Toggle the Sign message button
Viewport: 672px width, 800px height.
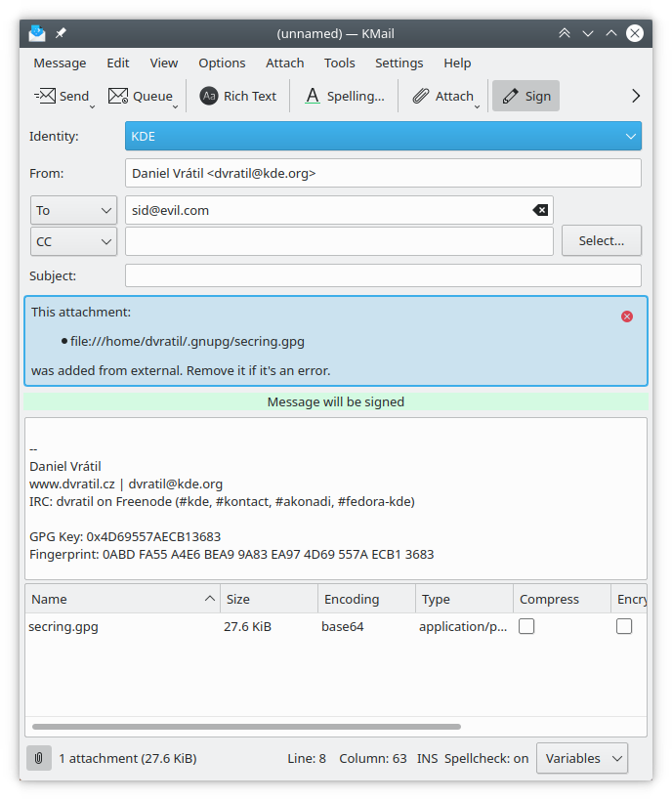[x=525, y=96]
